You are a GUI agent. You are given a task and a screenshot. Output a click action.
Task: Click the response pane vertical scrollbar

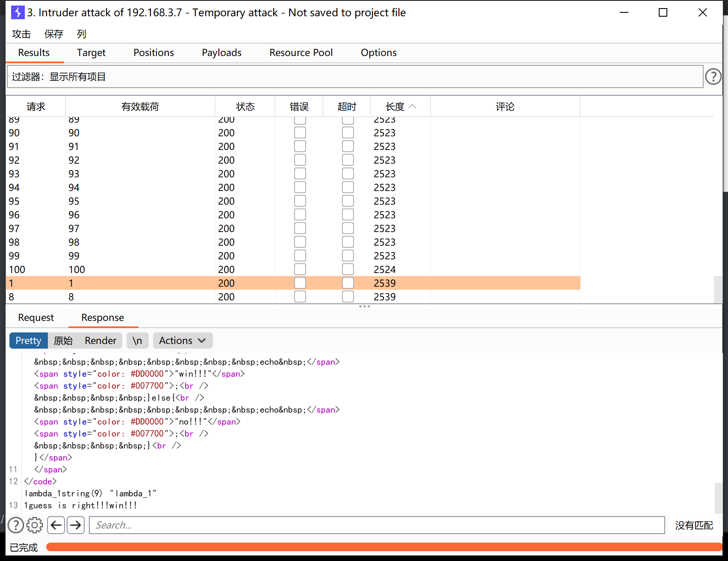tap(718, 498)
